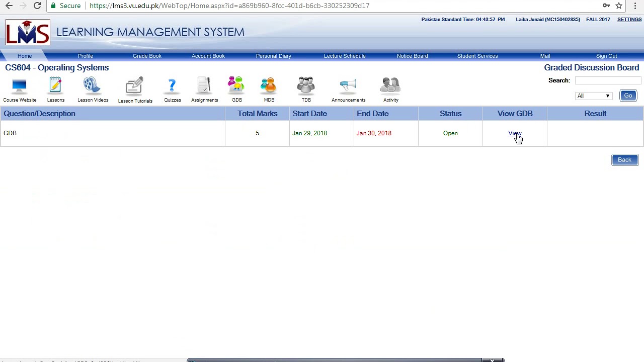The height and width of the screenshot is (362, 644).
Task: Open Lecture Schedule menu
Action: (x=345, y=56)
